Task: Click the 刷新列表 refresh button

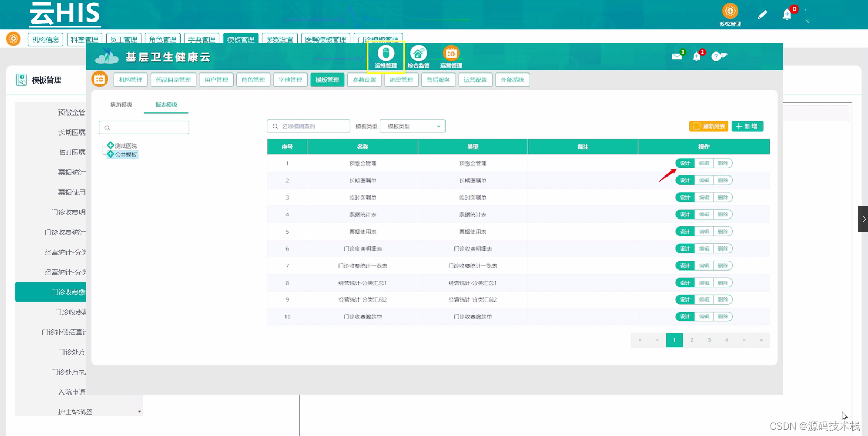Action: pos(708,126)
